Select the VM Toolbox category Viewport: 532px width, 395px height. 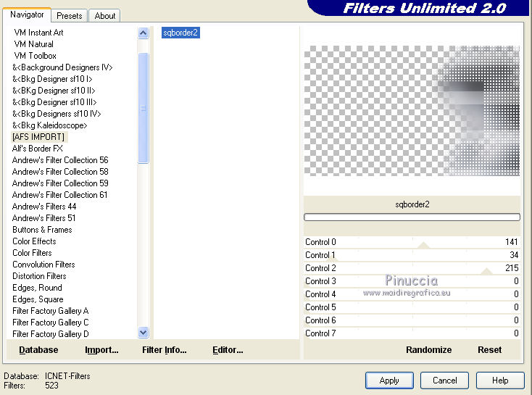35,56
